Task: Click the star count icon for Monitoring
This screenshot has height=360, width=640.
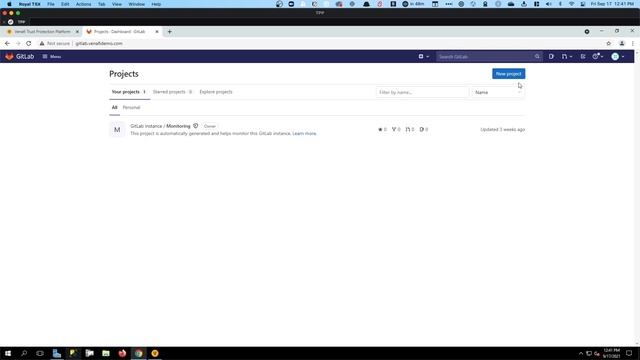Action: pos(382,129)
